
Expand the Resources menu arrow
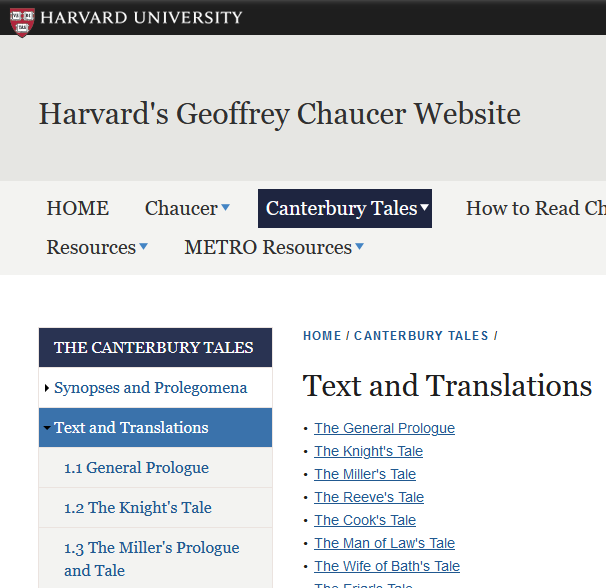[143, 246]
